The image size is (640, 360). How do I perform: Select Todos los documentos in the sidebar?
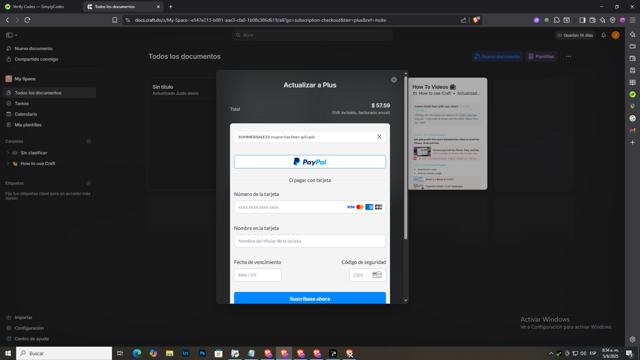(50, 93)
